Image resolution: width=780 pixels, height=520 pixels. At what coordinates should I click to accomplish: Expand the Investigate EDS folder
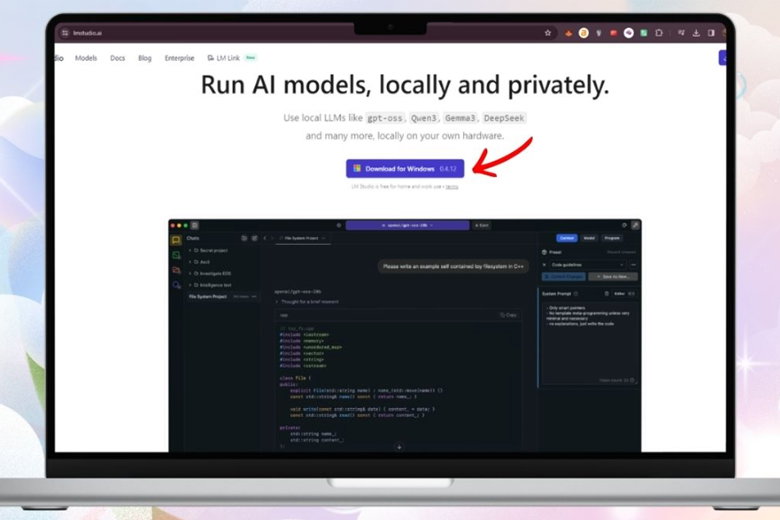coord(209,273)
